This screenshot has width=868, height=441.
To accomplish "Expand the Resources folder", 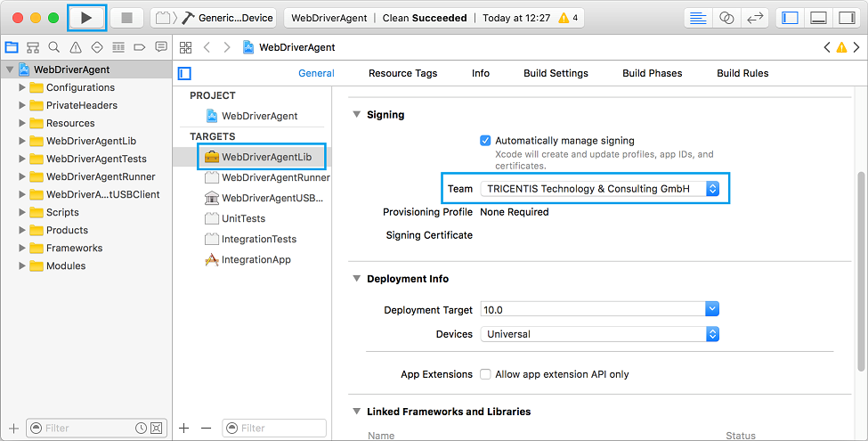I will [22, 123].
